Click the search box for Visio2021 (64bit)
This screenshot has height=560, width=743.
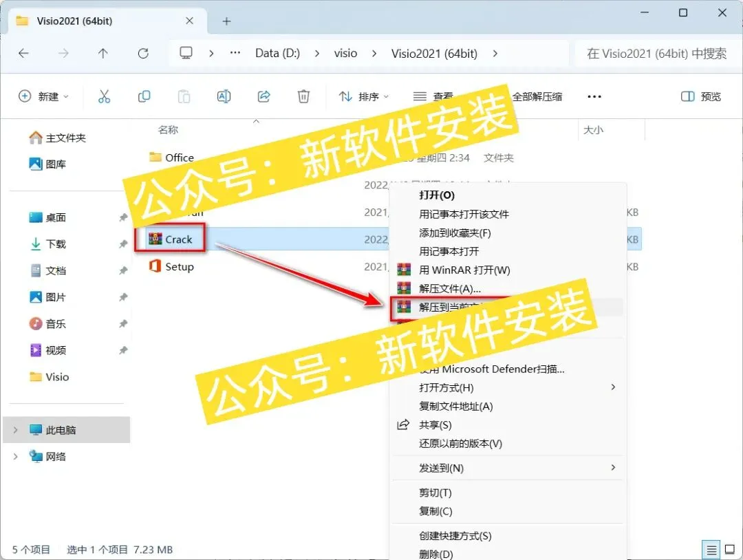(658, 53)
